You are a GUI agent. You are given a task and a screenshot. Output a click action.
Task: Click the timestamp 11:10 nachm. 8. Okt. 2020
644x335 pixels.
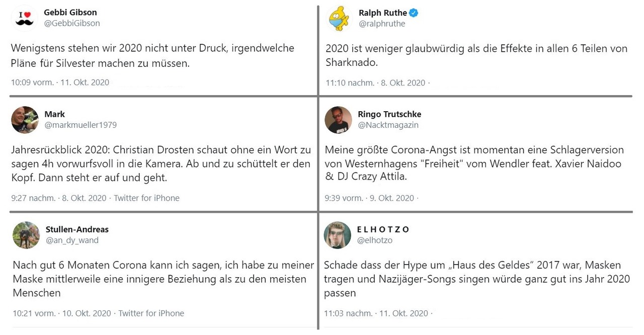[x=375, y=82]
